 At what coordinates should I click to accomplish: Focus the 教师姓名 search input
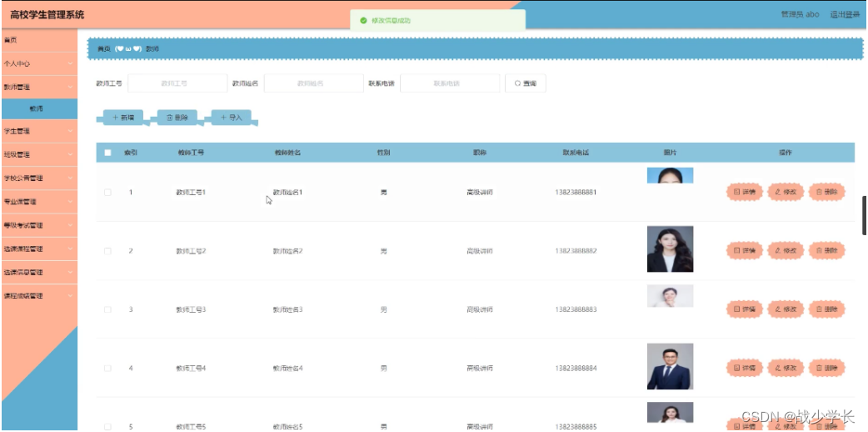click(x=313, y=83)
